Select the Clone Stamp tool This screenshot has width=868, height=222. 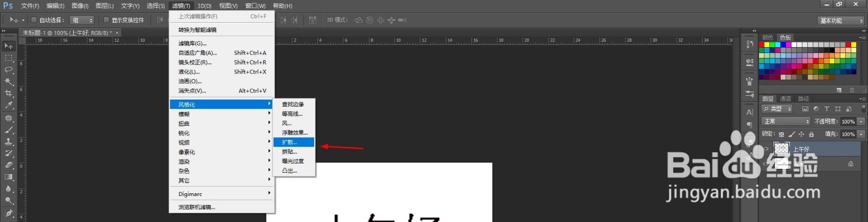click(8, 142)
